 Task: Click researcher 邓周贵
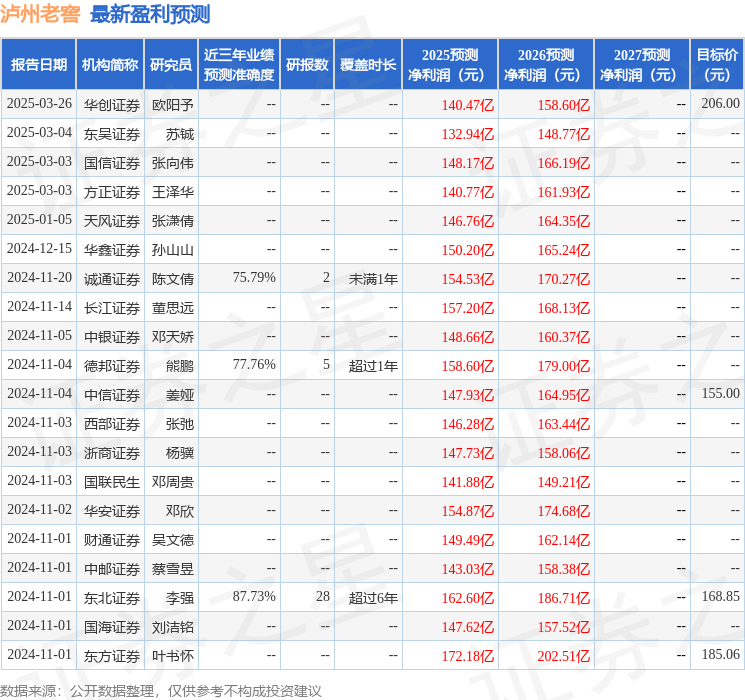click(172, 481)
